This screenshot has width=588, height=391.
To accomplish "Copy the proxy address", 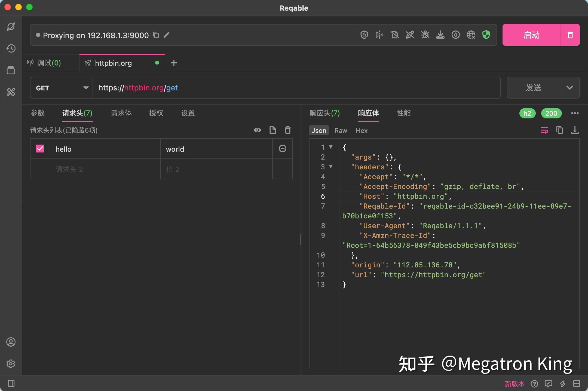I will tap(156, 35).
